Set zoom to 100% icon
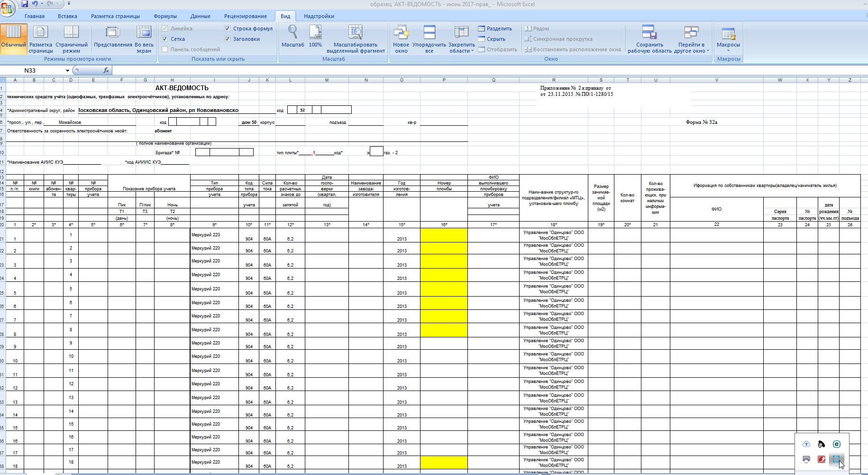This screenshot has height=475, width=868. pyautogui.click(x=315, y=33)
